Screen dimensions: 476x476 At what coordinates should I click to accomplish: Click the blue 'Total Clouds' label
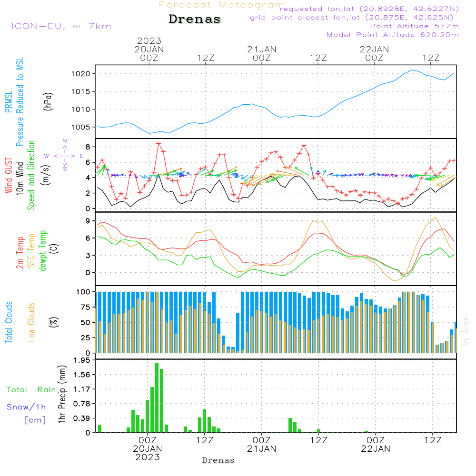coord(9,322)
